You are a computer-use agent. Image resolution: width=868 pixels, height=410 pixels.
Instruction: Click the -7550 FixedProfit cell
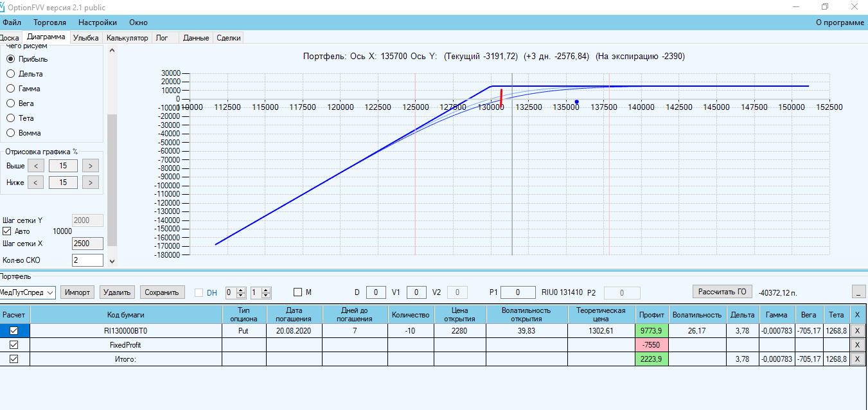652,345
